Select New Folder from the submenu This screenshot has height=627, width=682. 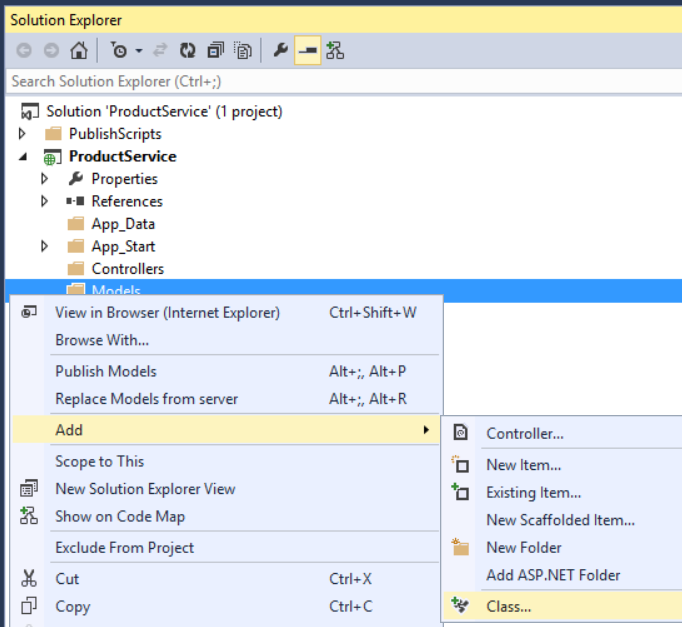point(523,547)
